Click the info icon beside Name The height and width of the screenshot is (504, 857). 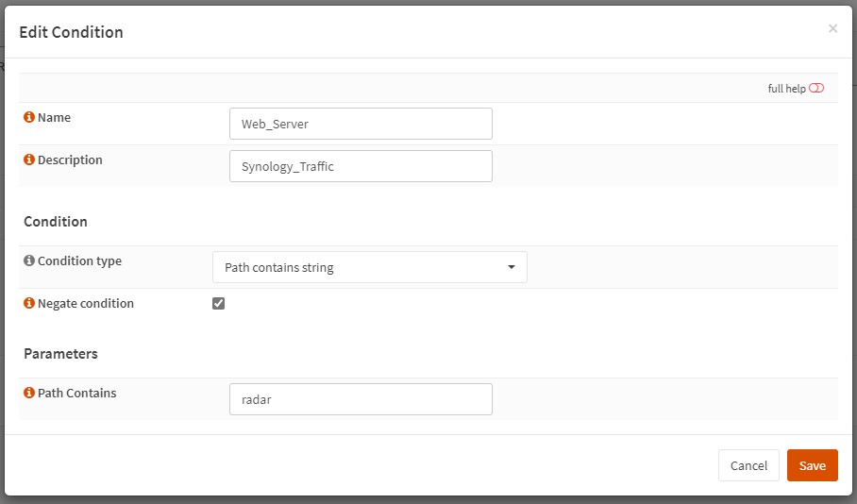[29, 117]
